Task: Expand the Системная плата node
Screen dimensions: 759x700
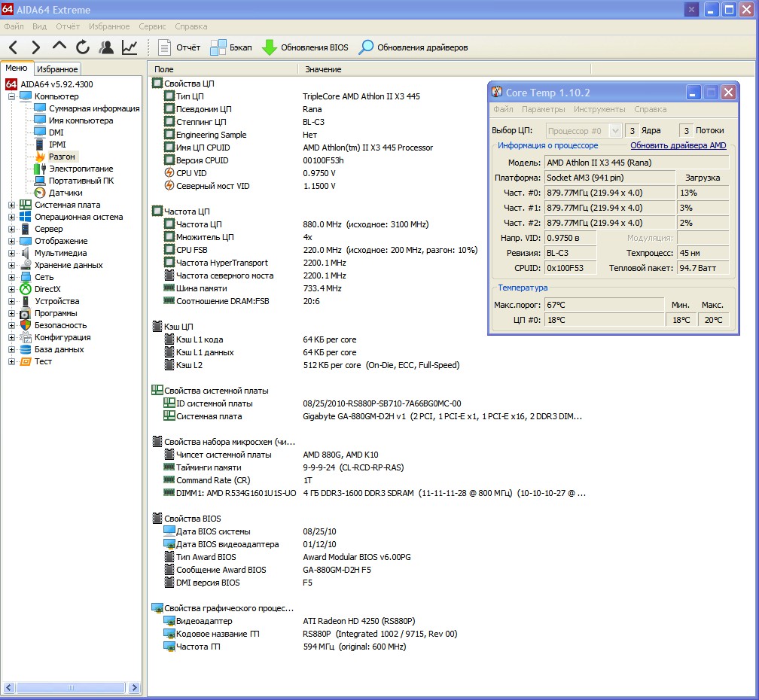Action: point(11,205)
